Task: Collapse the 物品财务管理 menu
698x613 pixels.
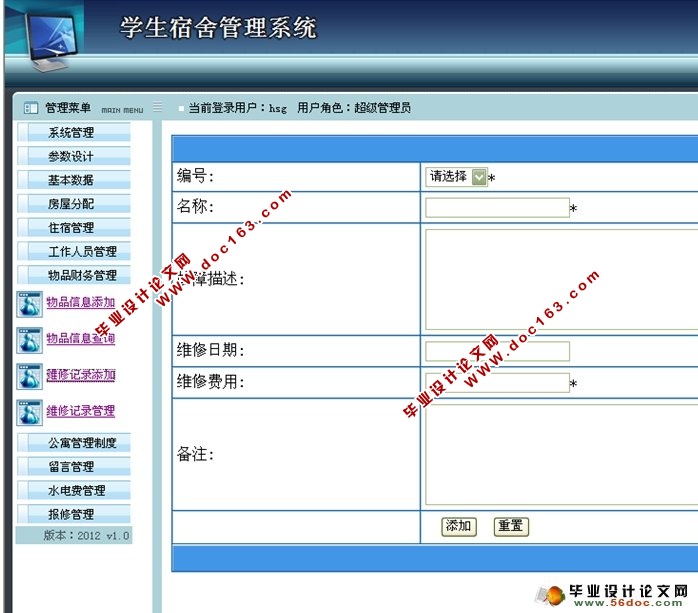Action: [74, 275]
